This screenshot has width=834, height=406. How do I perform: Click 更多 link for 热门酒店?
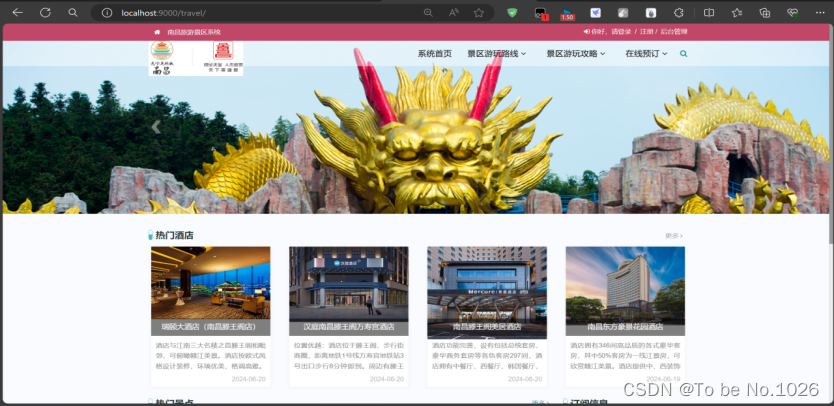674,235
